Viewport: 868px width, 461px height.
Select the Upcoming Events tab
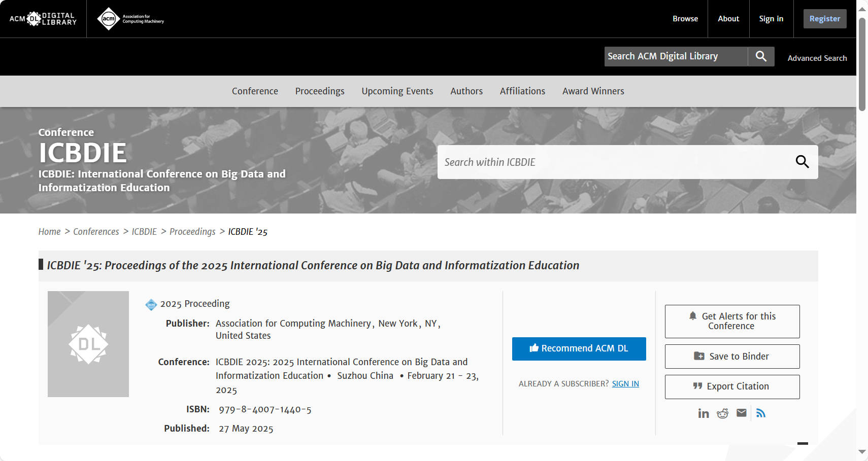[x=397, y=91]
